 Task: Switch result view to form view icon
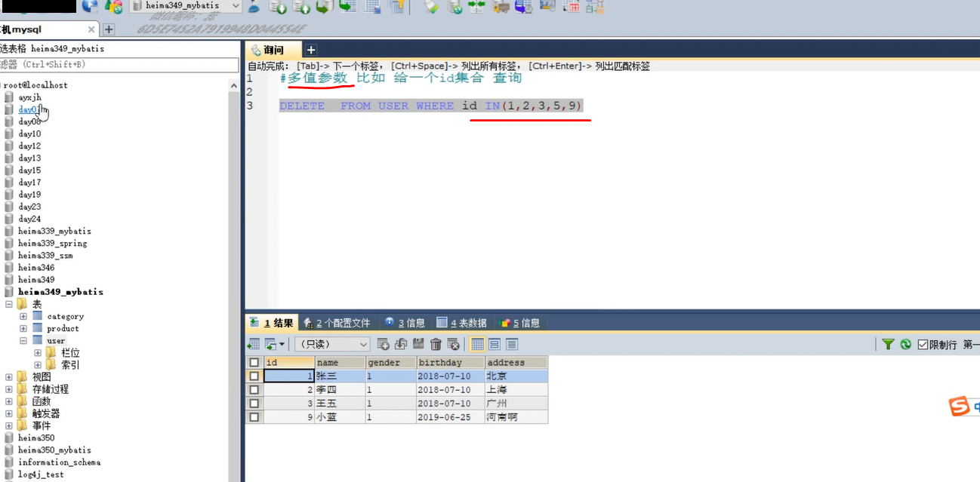(495, 344)
